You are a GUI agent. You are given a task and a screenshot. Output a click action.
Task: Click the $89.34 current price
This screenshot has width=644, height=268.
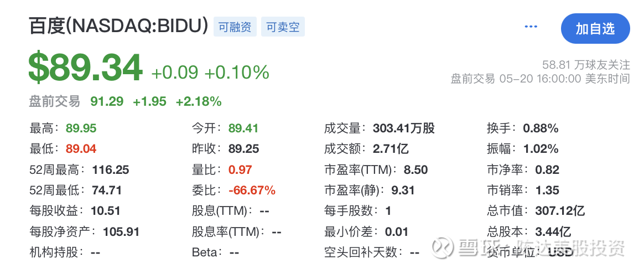(86, 68)
